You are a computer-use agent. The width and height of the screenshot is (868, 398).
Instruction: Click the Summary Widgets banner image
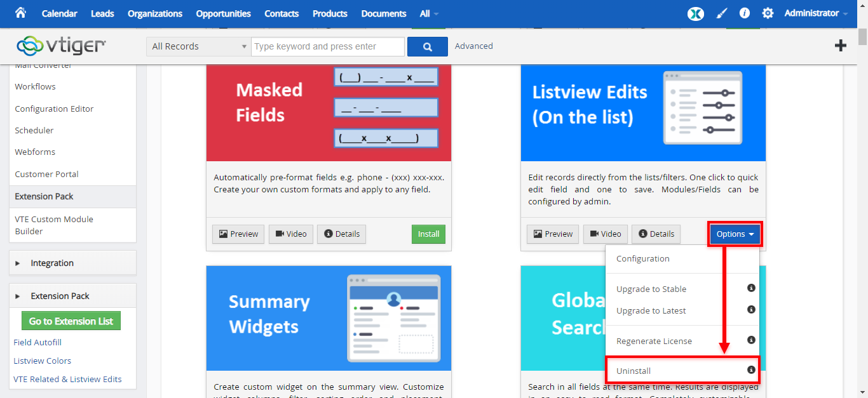coord(329,318)
